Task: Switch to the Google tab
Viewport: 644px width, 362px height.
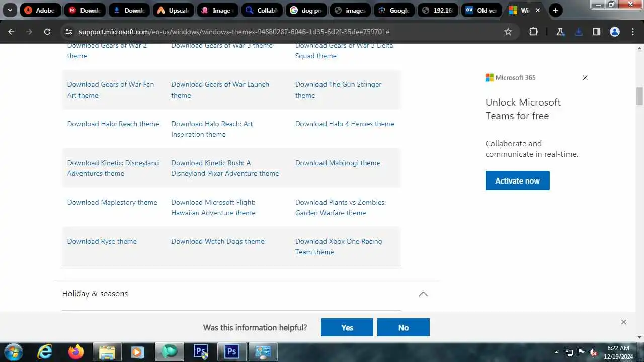Action: click(394, 10)
